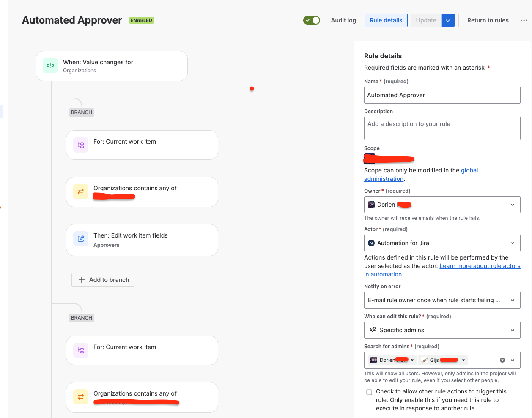Open the Update button dropdown arrow
This screenshot has height=418, width=532.
[448, 20]
